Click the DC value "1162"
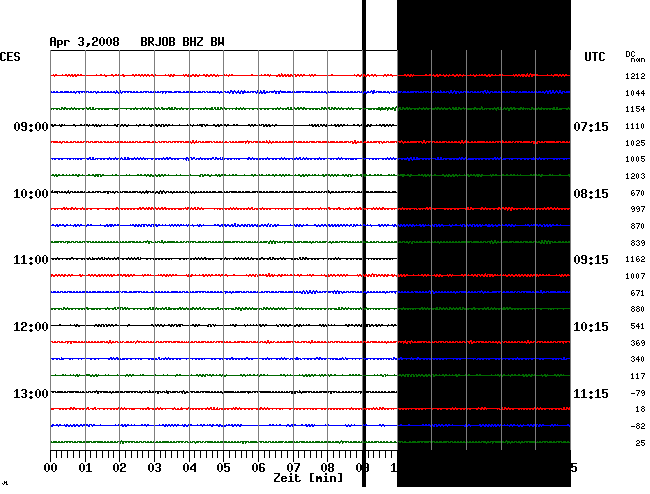The height and width of the screenshot is (494, 650). [635, 259]
